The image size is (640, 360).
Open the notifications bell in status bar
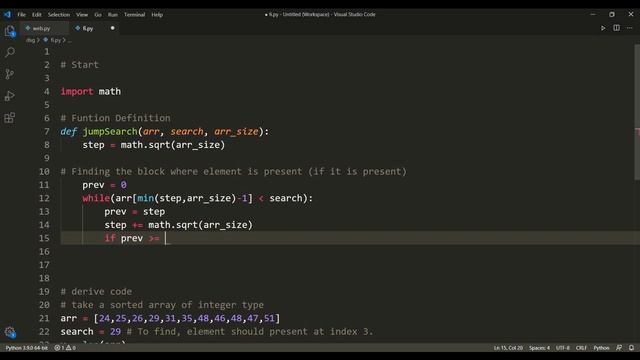[x=631, y=348]
